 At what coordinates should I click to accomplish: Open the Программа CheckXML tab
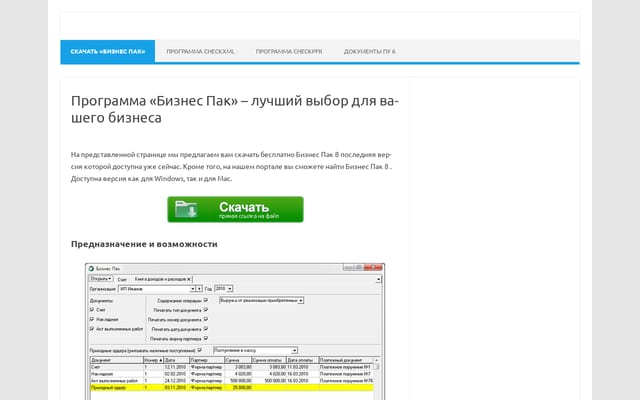(200, 51)
